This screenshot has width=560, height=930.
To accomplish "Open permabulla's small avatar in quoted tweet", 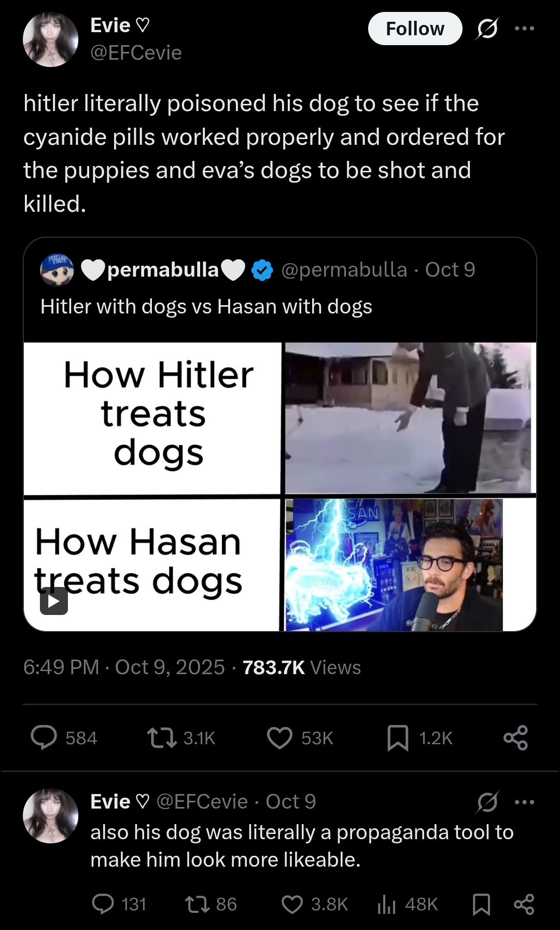I will 57,270.
